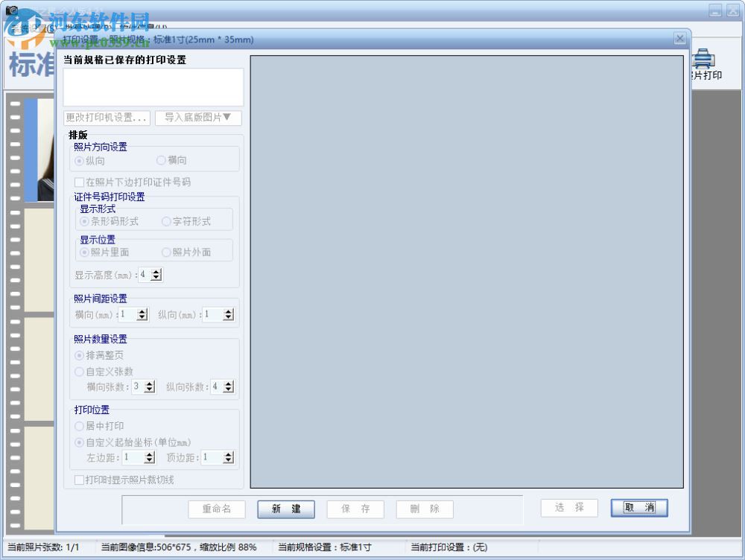Enable 打印时显示照片裁切线 checkbox

(80, 480)
